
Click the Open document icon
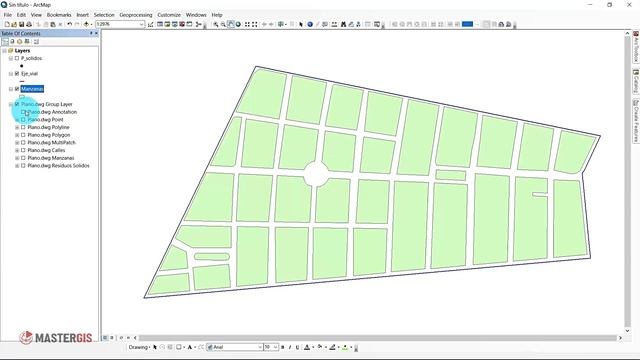tap(14, 24)
